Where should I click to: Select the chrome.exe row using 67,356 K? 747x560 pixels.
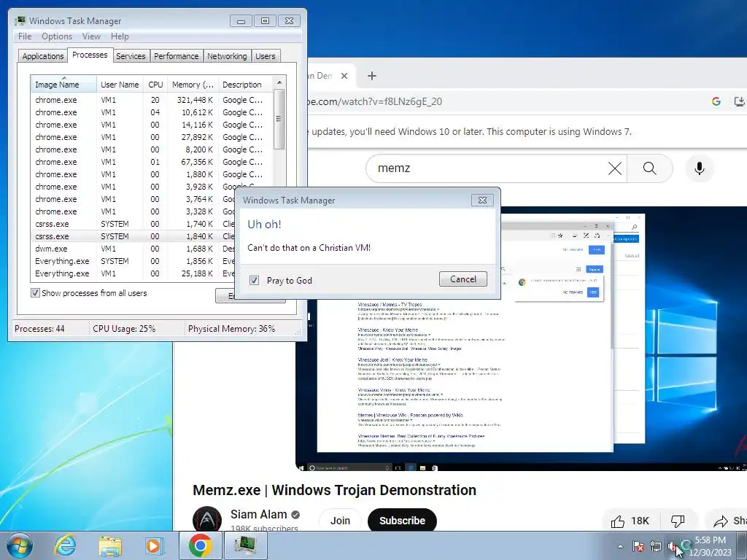(x=152, y=162)
